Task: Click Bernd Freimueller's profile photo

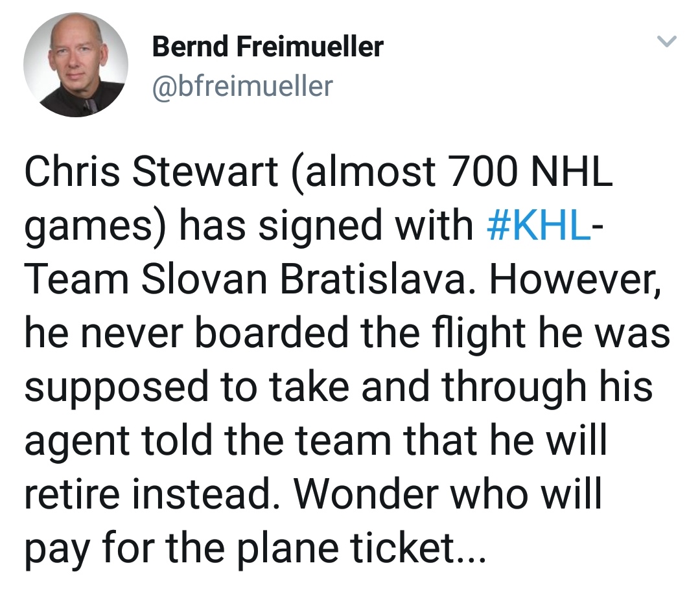Action: (76, 64)
